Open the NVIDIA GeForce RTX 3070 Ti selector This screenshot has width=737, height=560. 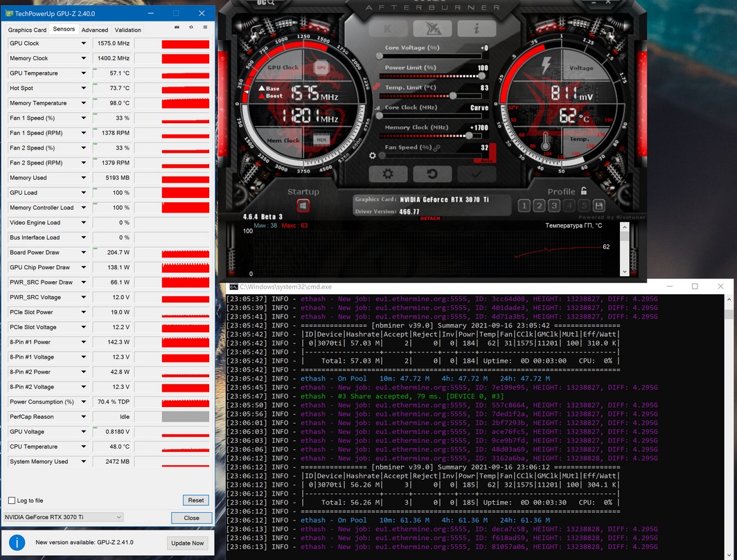pyautogui.click(x=64, y=517)
